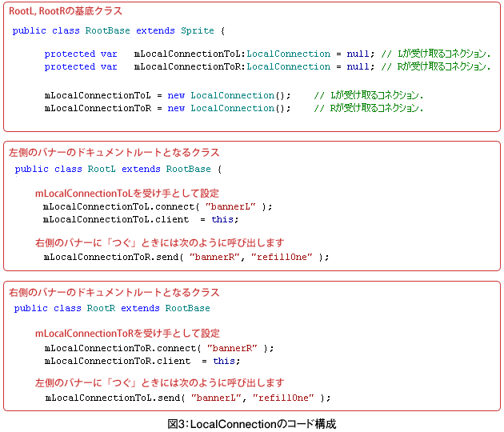Click the green comment after 'mLocalConnectionToR = new LocalConnection();'
The width and height of the screenshot is (504, 432).
click(x=369, y=108)
